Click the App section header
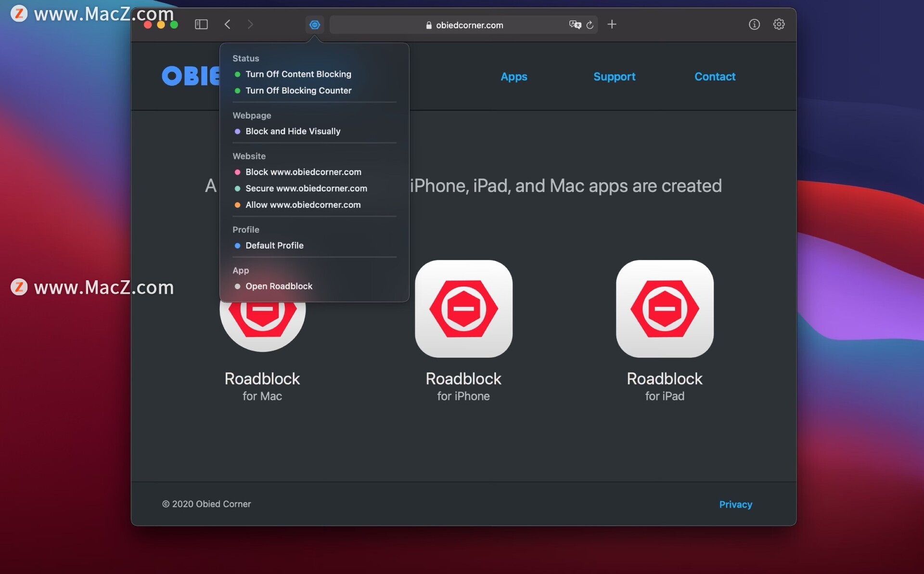Viewport: 924px width, 574px height. click(x=241, y=271)
